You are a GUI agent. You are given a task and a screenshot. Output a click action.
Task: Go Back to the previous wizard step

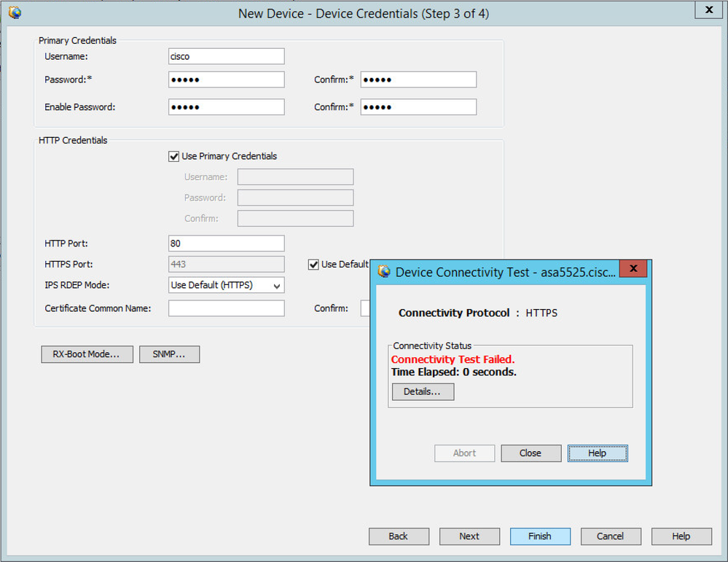click(x=399, y=536)
